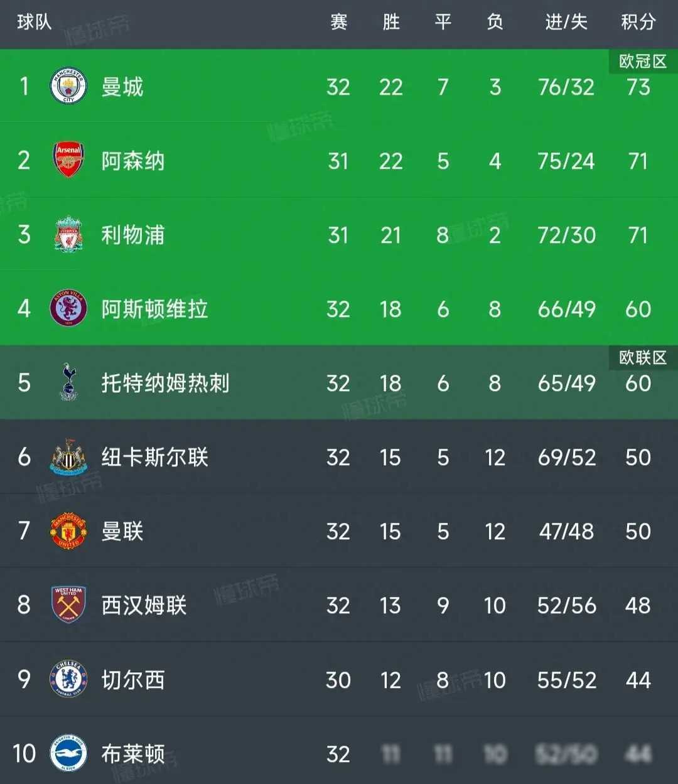Screen dimensions: 678x784
Task: Click the 欧联区 zone label
Action: point(641,356)
